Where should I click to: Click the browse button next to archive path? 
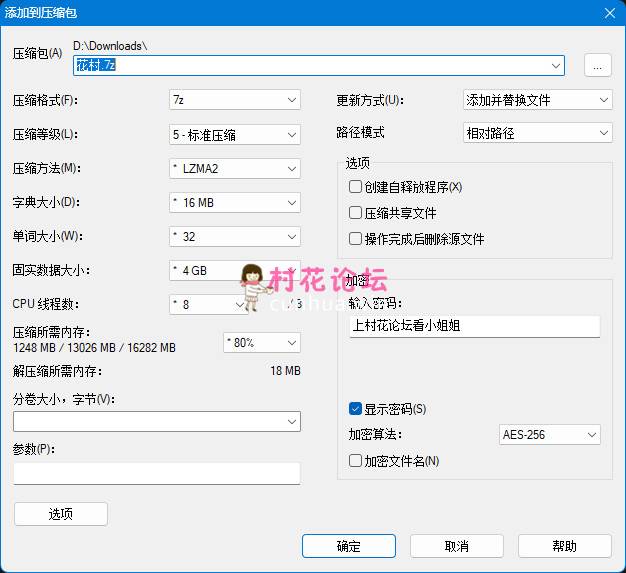tap(597, 66)
